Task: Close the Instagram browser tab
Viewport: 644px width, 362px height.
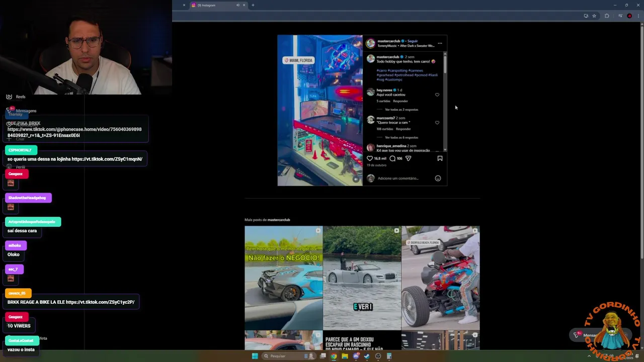Action: click(244, 5)
